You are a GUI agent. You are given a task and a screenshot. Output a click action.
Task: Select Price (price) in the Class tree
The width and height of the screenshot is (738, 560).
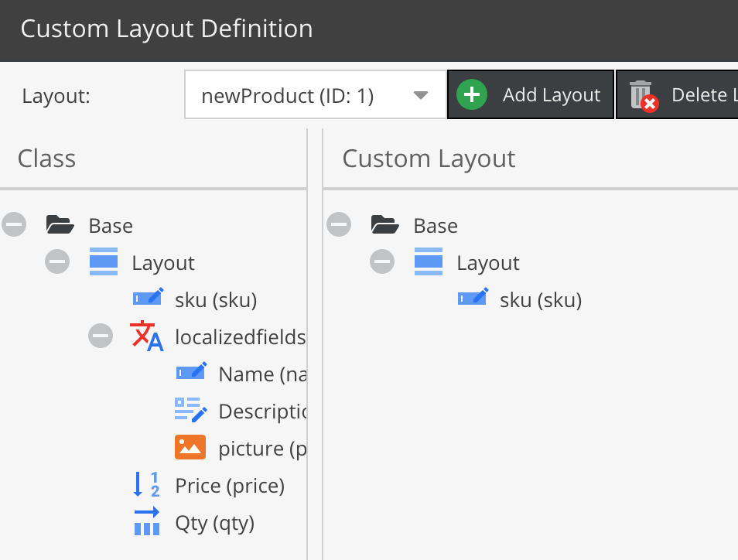point(228,485)
